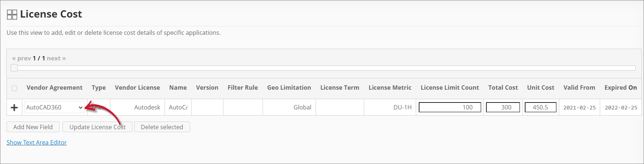Select the Total Cost input showing 300

pos(503,107)
